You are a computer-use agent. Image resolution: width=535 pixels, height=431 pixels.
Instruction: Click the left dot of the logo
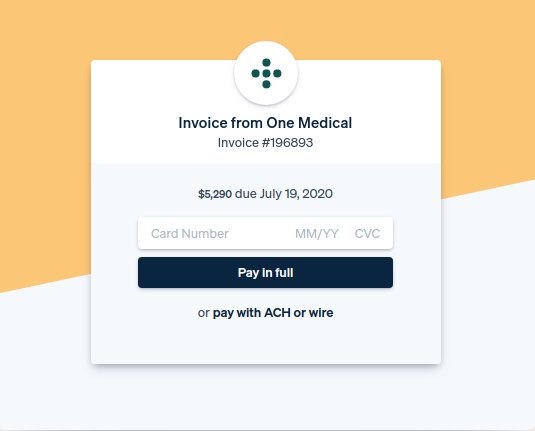(x=256, y=73)
